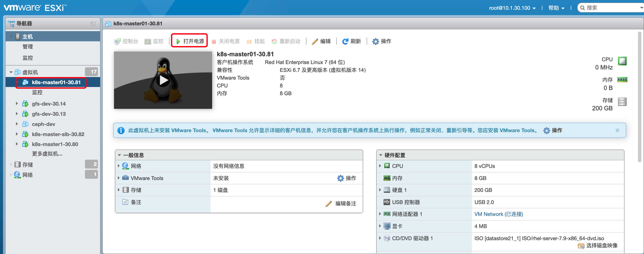
Task: Expand the 网络适配器 1 row
Action: [x=380, y=214]
